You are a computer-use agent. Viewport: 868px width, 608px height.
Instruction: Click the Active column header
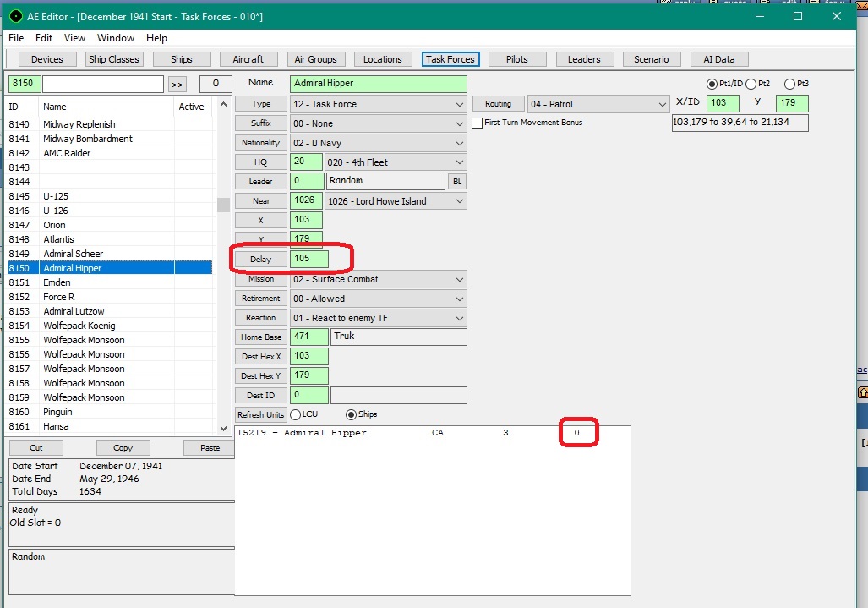point(192,107)
